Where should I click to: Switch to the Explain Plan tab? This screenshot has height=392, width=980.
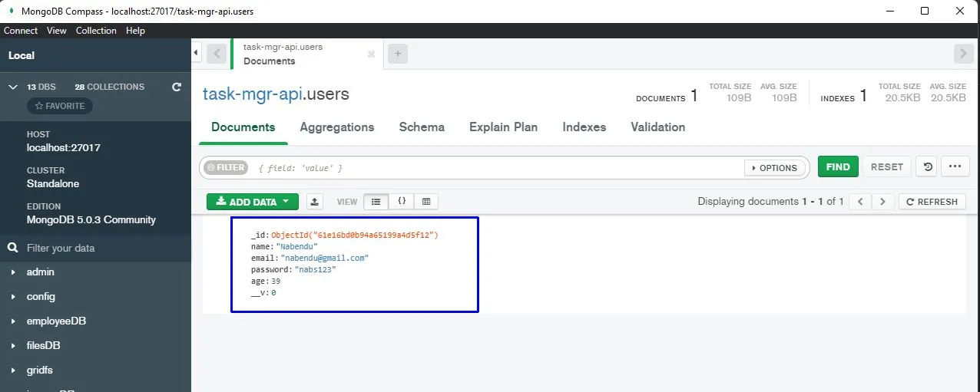point(504,127)
